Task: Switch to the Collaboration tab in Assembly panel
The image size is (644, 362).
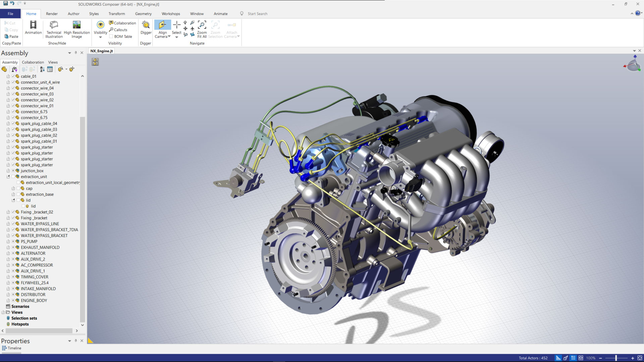Action: (33, 62)
